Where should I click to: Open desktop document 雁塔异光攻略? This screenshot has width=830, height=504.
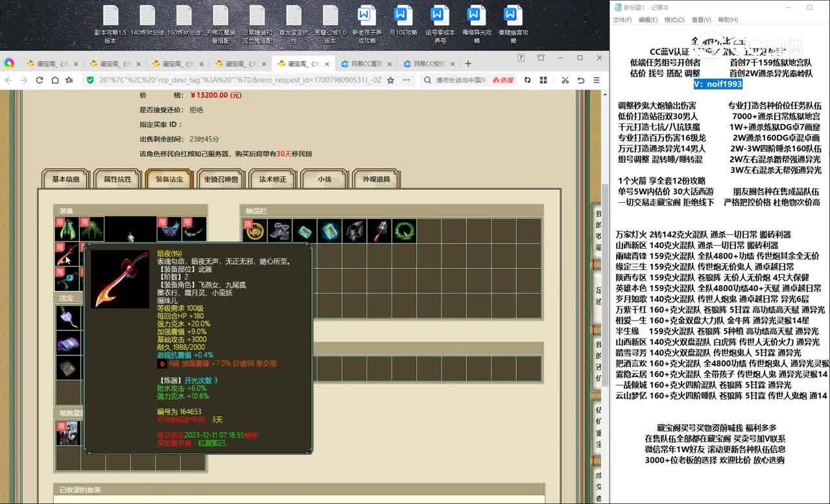[x=477, y=25]
